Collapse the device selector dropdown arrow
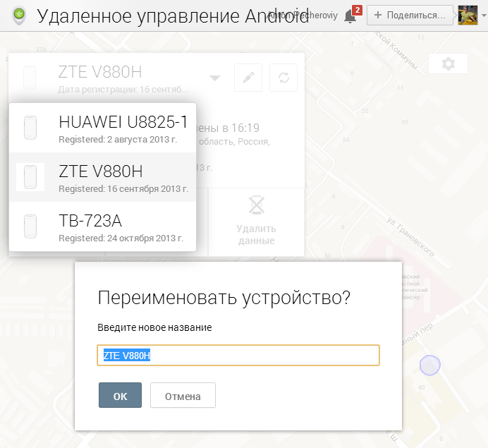The width and height of the screenshot is (488, 448). click(x=215, y=78)
